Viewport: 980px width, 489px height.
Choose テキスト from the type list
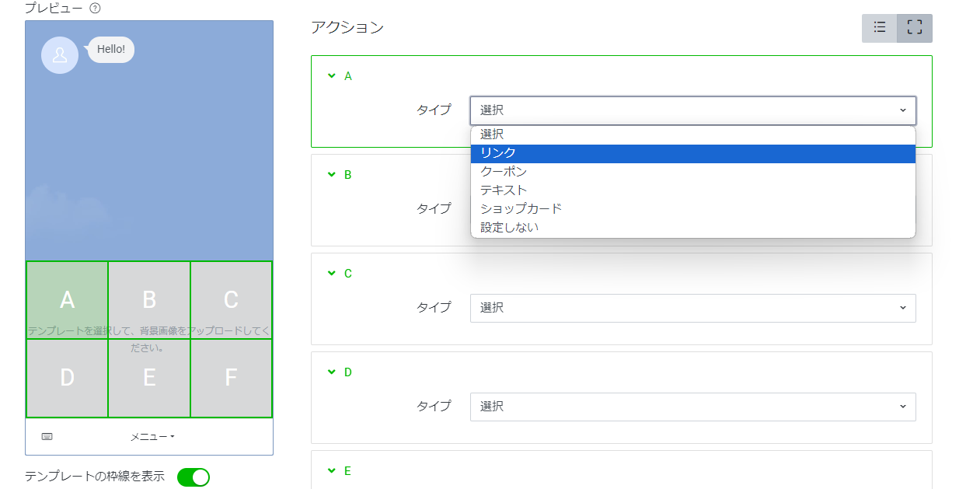coord(692,190)
